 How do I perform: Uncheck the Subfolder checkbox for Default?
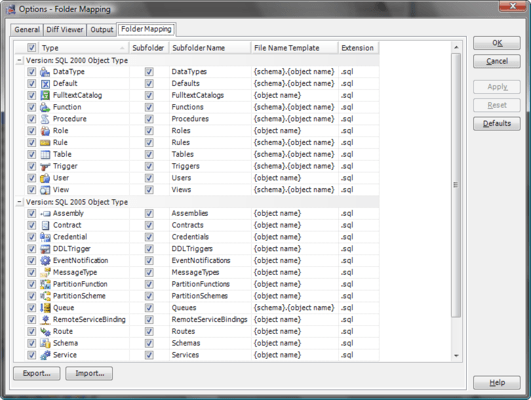click(149, 84)
